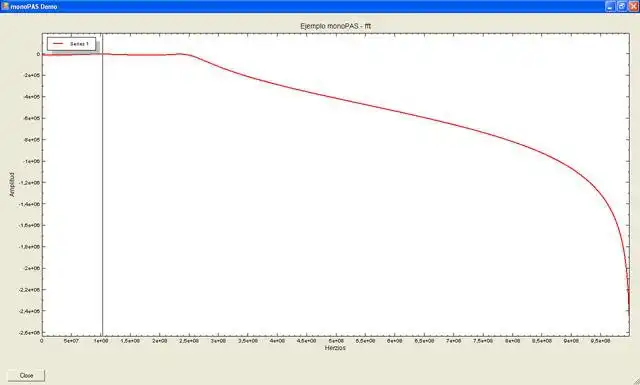Restore down the monoPAS Demo window

point(622,6)
